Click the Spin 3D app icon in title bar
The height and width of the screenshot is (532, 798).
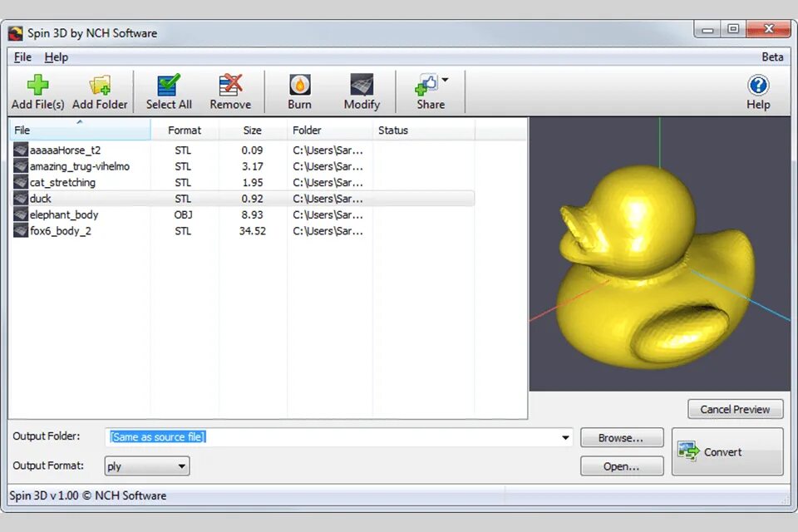(x=15, y=33)
